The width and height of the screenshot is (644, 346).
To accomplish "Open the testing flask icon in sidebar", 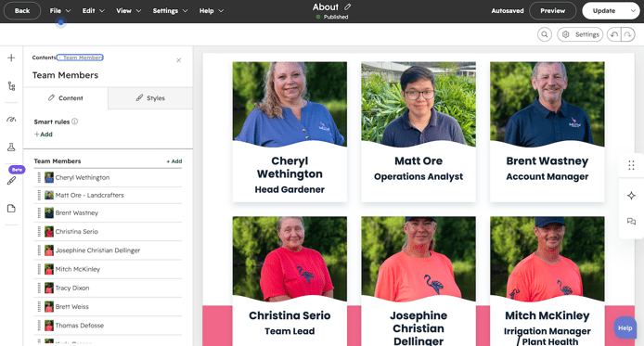I will point(11,147).
